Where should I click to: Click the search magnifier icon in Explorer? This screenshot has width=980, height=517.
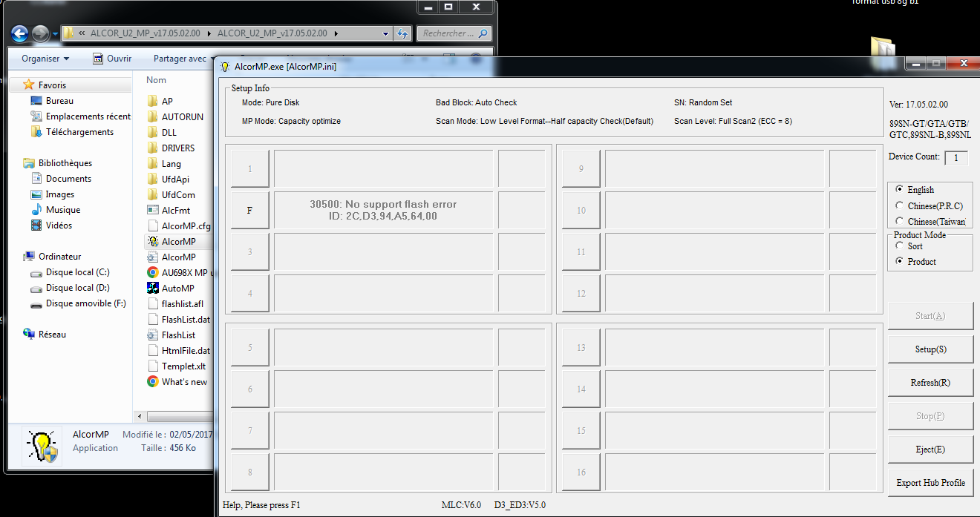[483, 33]
